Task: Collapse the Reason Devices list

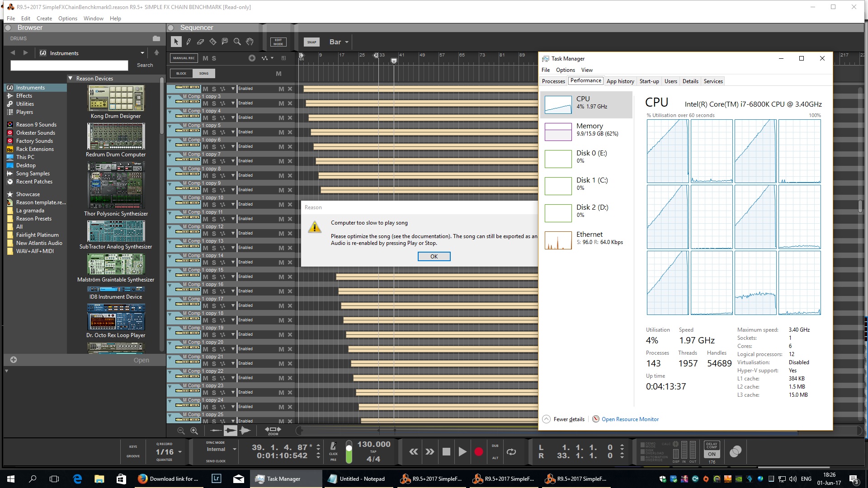Action: pyautogui.click(x=71, y=79)
